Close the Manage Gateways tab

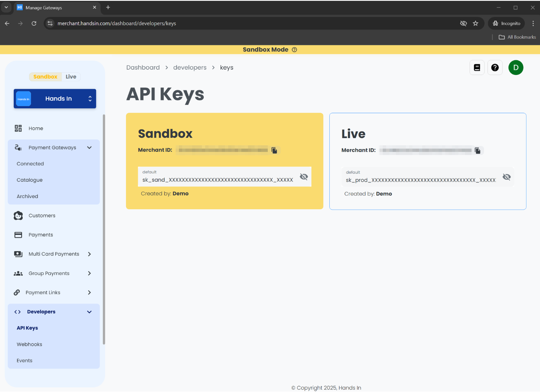pyautogui.click(x=95, y=7)
